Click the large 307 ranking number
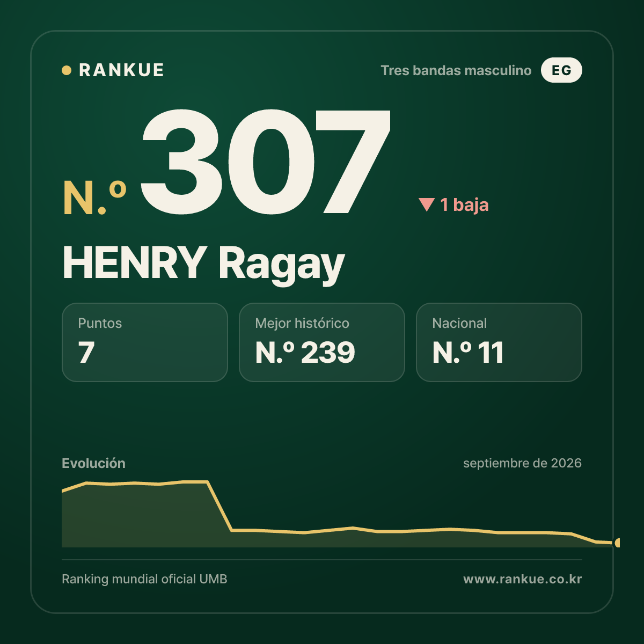Viewport: 644px width, 644px height. click(x=266, y=161)
